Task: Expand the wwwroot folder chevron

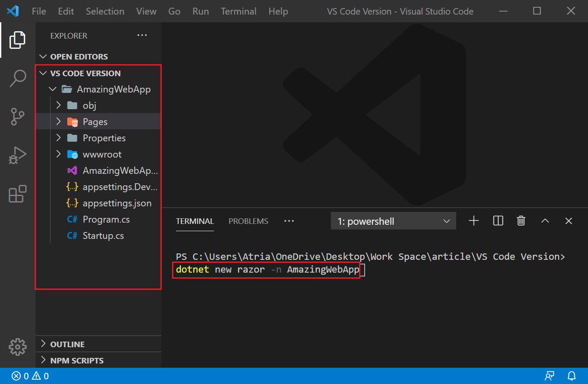Action: tap(59, 154)
